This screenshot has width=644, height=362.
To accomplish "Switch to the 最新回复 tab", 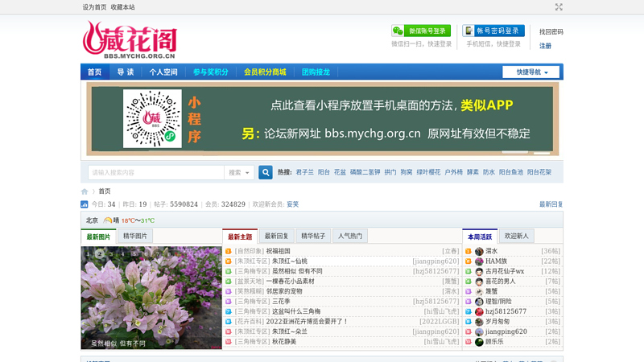I will point(276,236).
